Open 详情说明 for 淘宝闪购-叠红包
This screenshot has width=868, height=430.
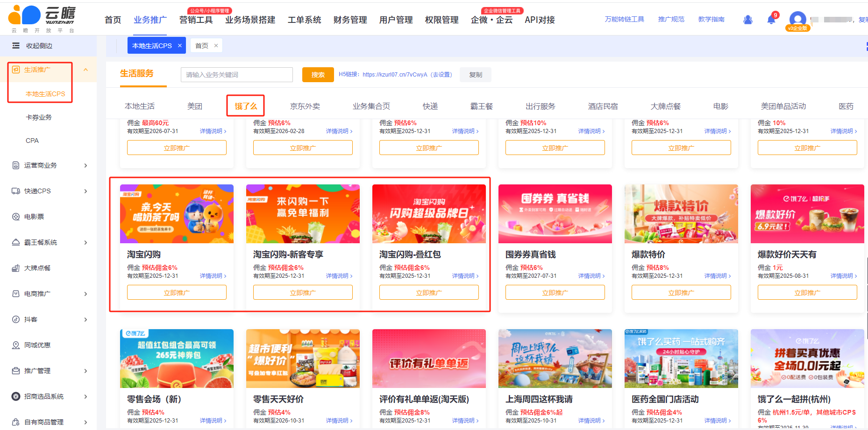[465, 276]
